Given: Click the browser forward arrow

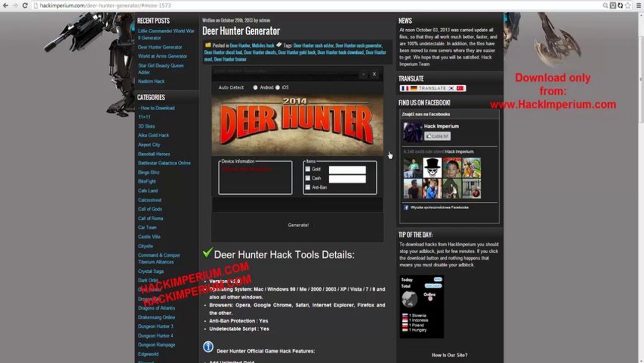Looking at the screenshot, I should pyautogui.click(x=15, y=6).
